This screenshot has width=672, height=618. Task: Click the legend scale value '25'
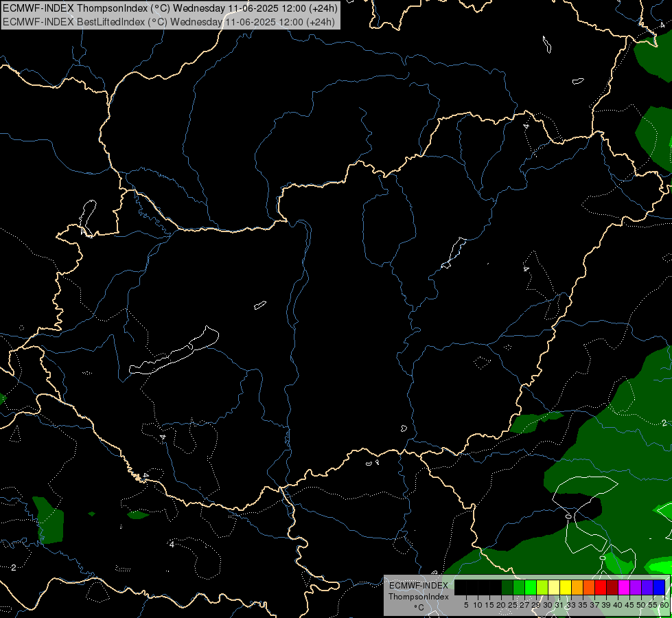pos(513,605)
